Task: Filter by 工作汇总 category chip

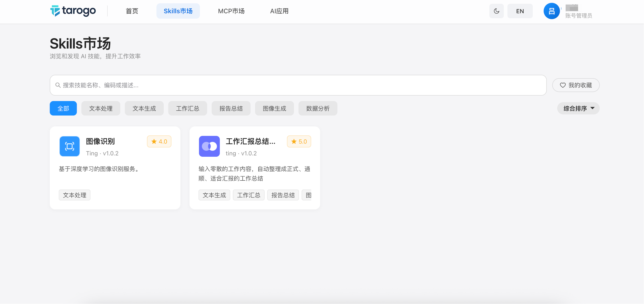Action: click(187, 108)
